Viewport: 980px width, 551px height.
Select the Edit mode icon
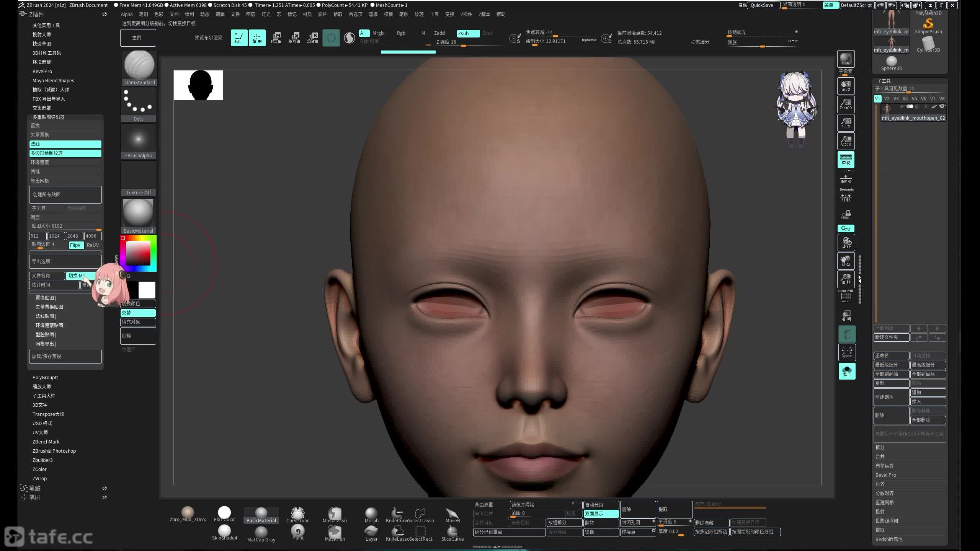pos(239,37)
